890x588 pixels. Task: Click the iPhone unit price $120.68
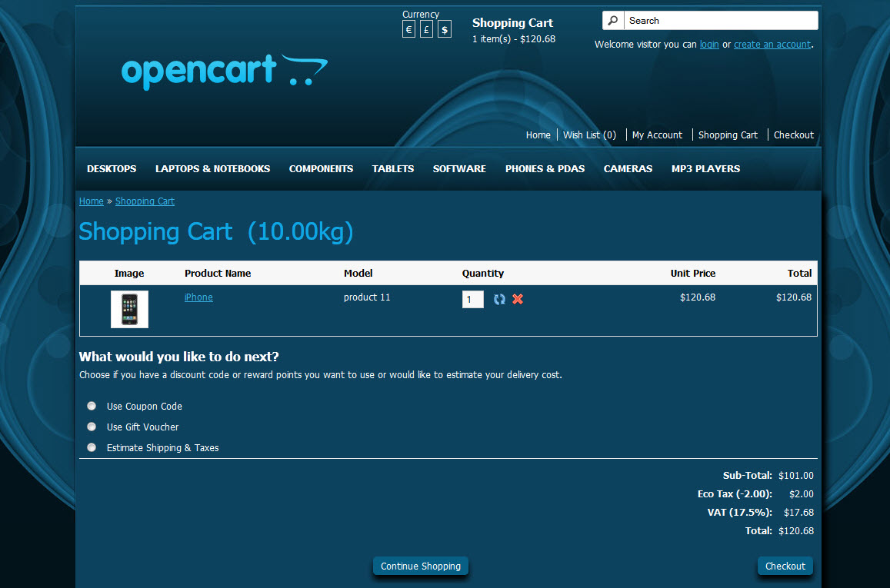[x=698, y=297]
